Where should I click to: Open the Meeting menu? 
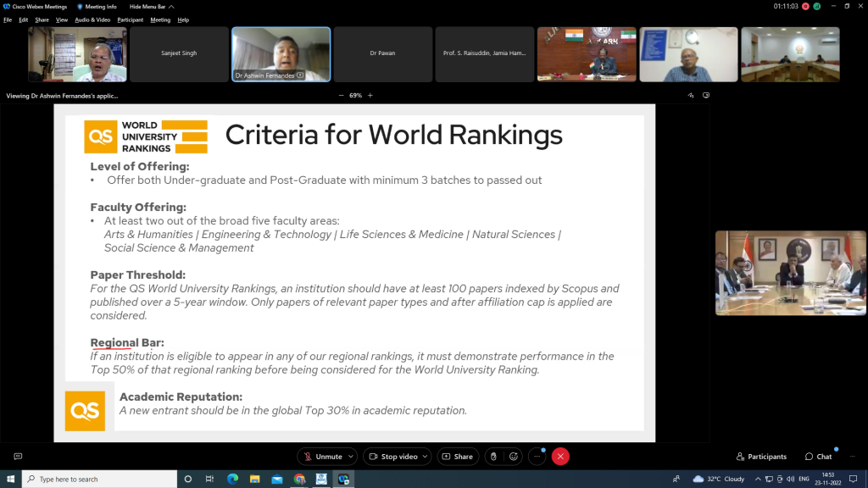[160, 20]
